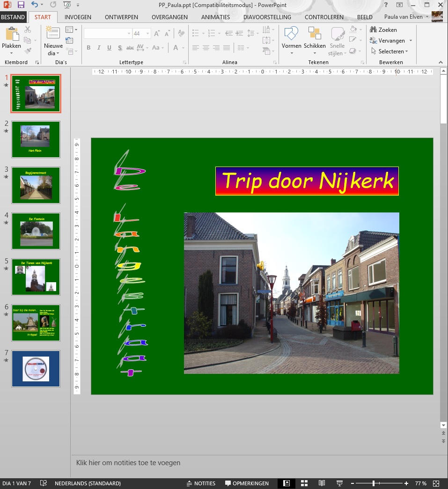Toggle text shadow
Screen dimensions: 448x489
120,48
